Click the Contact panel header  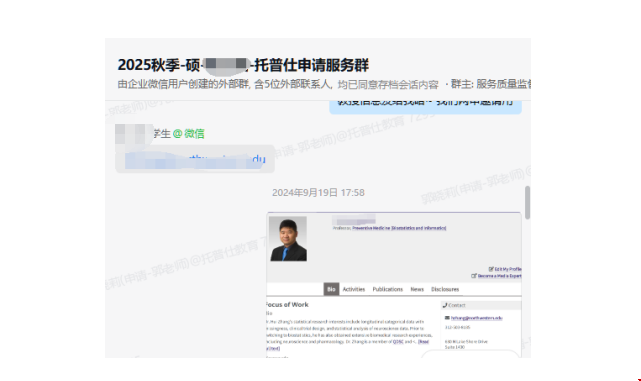(x=481, y=305)
